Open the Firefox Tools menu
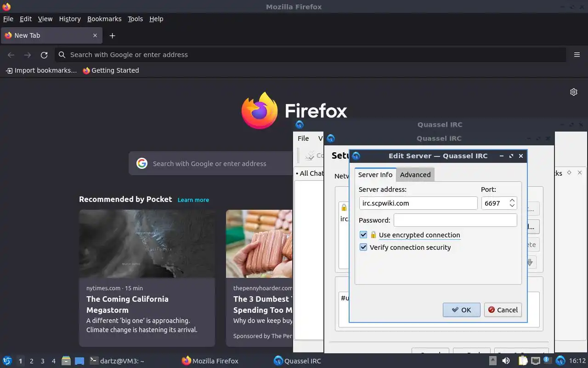Screen dimensions: 588x368 click(x=135, y=19)
